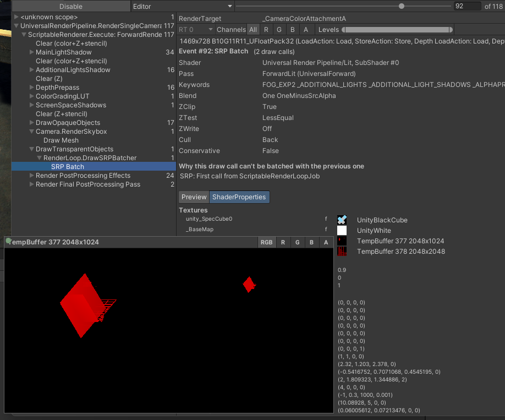The height and width of the screenshot is (420, 505).
Task: Click the frame event slider handle
Action: coord(402,7)
